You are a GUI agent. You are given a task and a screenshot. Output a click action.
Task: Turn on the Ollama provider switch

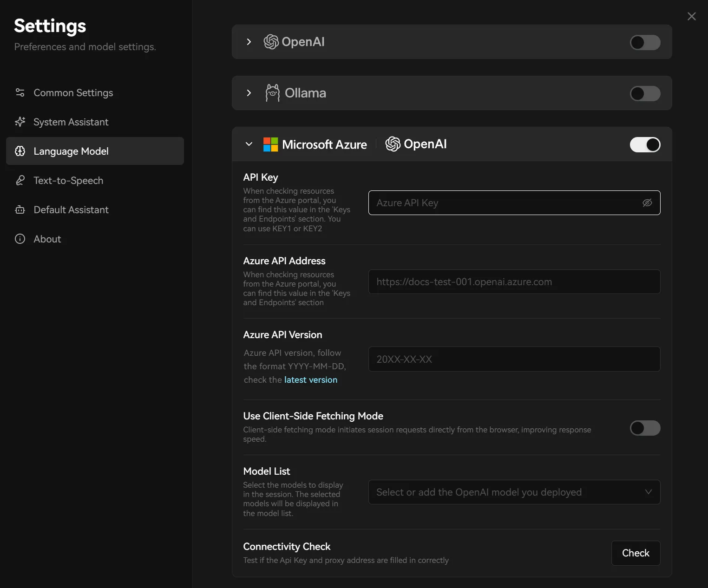(645, 93)
